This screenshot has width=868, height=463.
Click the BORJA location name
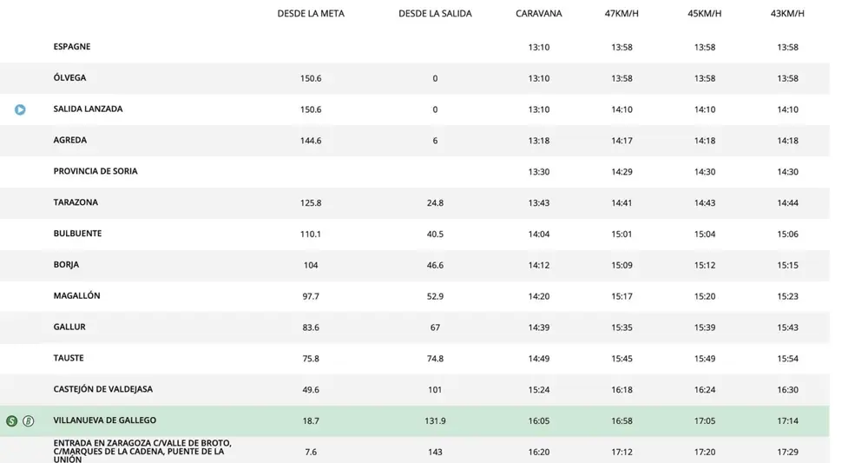(x=66, y=265)
